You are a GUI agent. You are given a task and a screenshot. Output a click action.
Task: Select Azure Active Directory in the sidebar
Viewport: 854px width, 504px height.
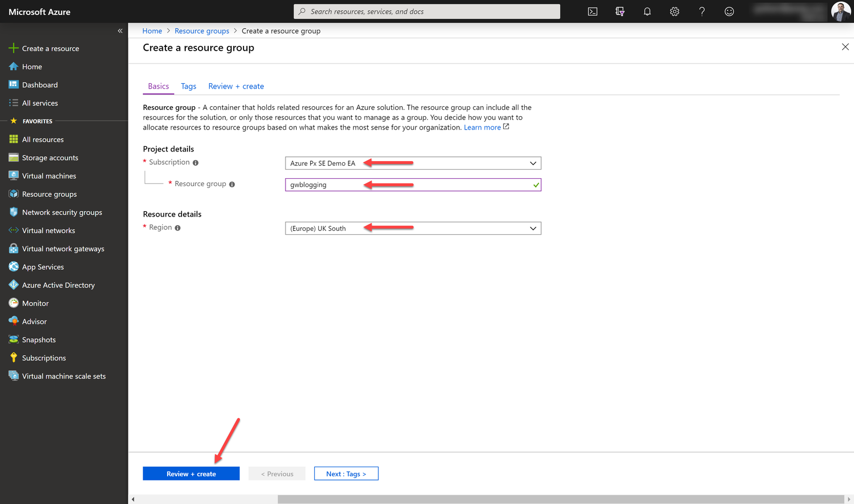[x=58, y=285]
